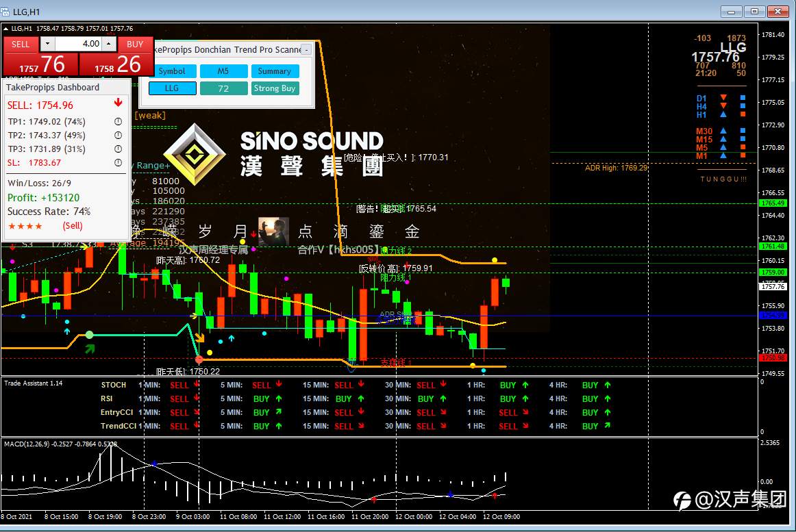
Task: Click the M15 blue up-triangle trend icon
Action: click(x=723, y=138)
